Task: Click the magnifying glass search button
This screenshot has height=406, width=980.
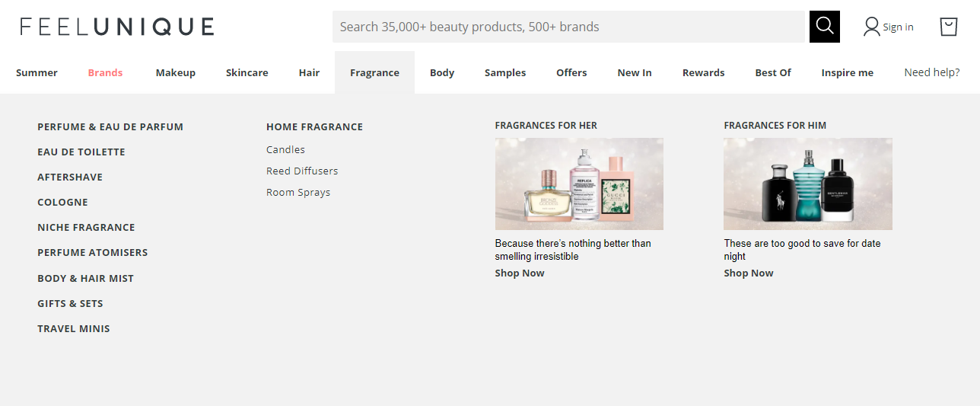Action: 824,27
